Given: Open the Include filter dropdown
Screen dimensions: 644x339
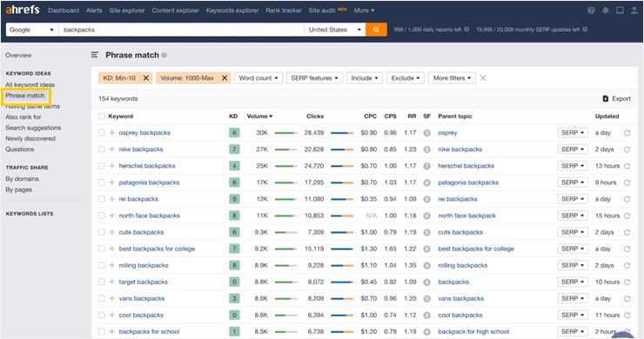Looking at the screenshot, I should tap(365, 78).
